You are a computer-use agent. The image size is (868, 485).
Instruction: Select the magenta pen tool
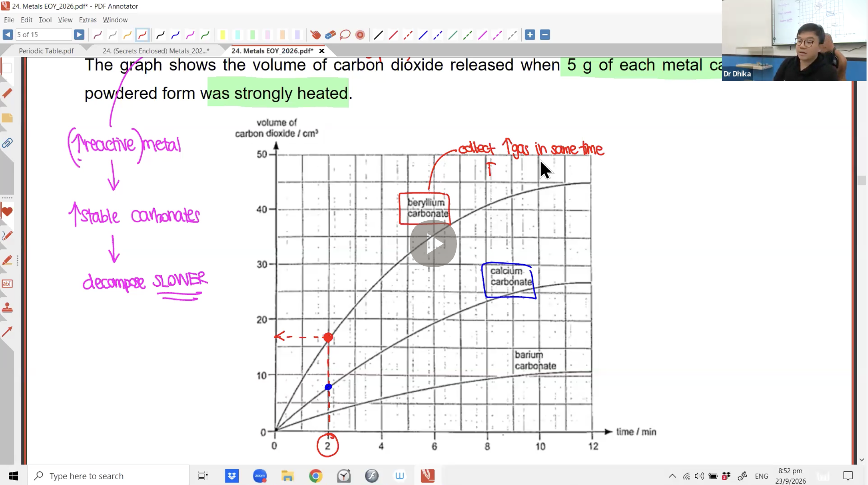(190, 35)
